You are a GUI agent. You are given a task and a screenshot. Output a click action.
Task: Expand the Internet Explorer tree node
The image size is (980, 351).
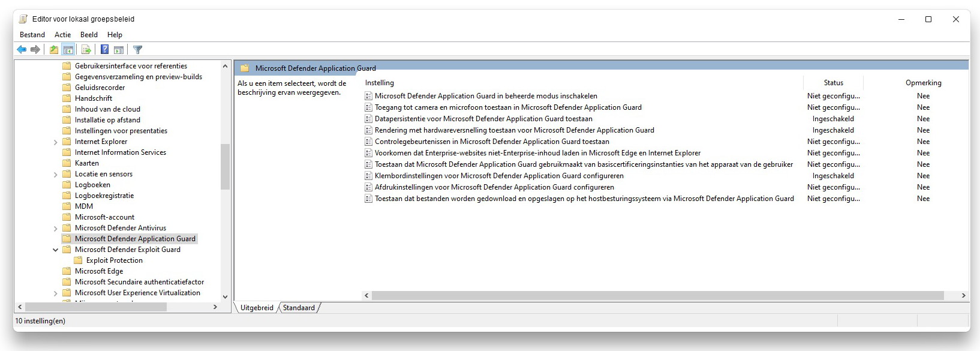[x=56, y=142]
